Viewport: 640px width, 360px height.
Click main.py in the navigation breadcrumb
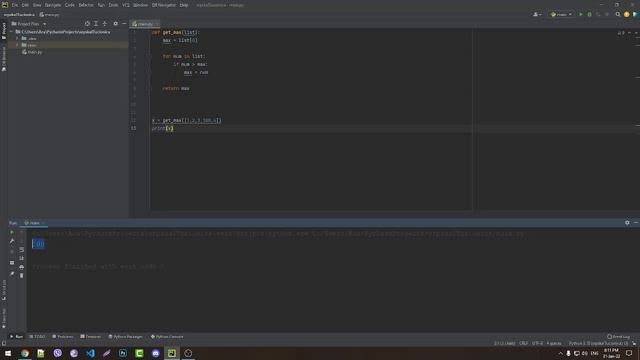pos(49,15)
